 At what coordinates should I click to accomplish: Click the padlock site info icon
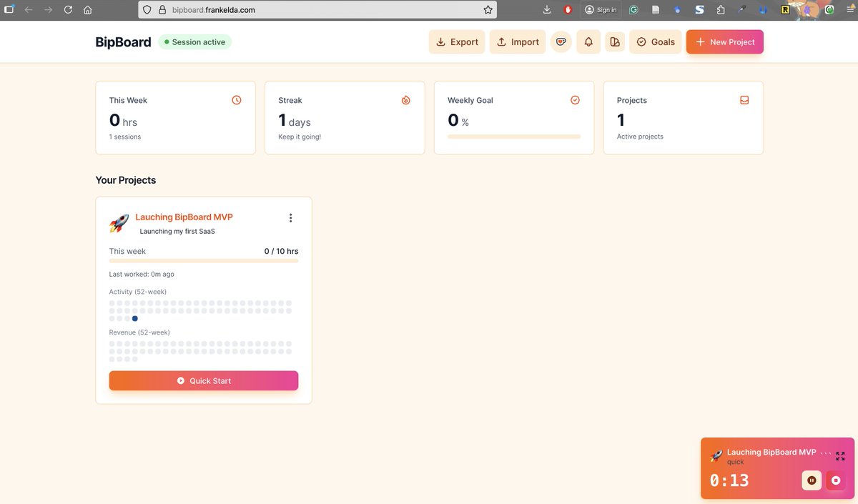162,10
